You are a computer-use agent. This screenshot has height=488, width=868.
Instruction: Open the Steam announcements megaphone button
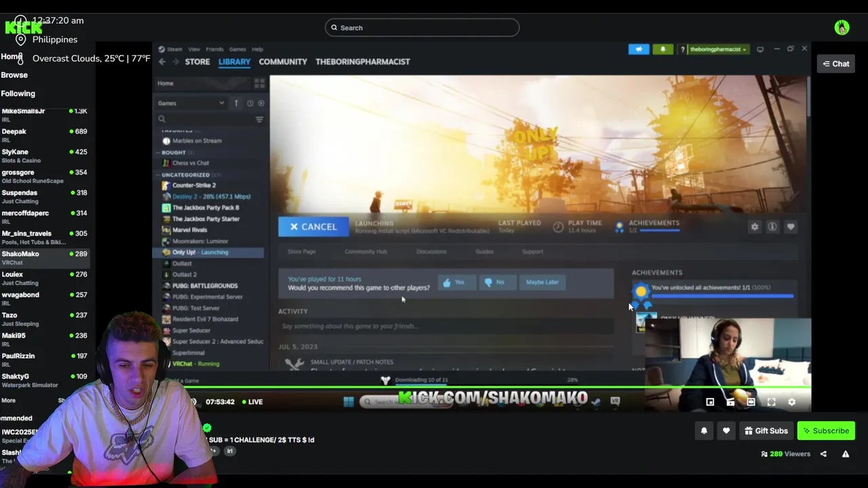tap(639, 49)
